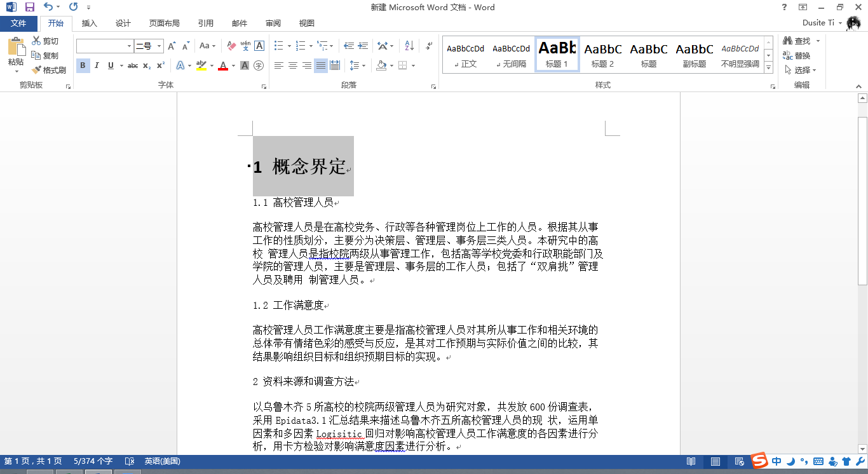Toggle Underline formatting
Image resolution: width=868 pixels, height=474 pixels.
(x=111, y=65)
